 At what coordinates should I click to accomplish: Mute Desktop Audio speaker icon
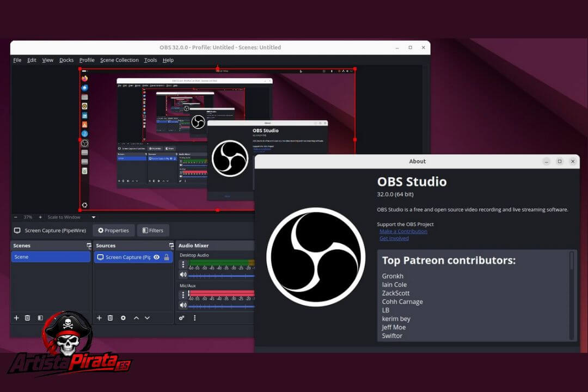pos(183,274)
